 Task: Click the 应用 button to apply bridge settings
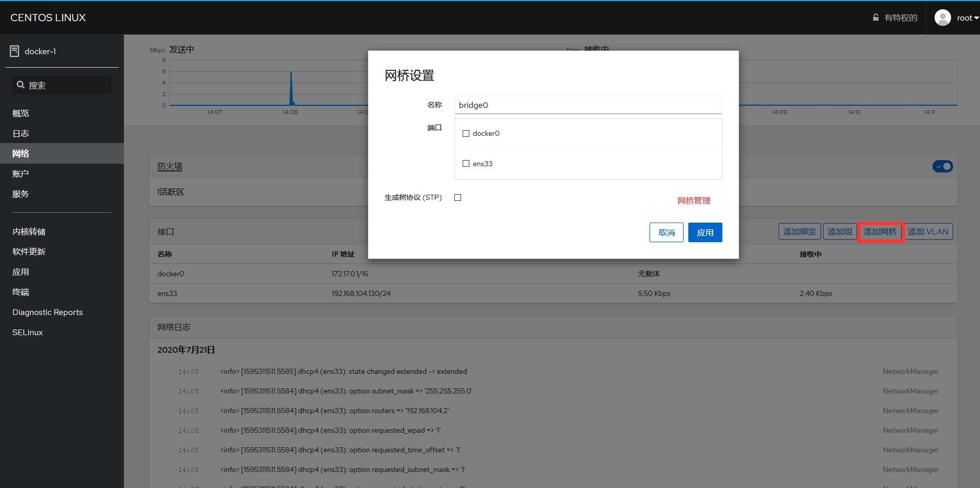coord(705,232)
